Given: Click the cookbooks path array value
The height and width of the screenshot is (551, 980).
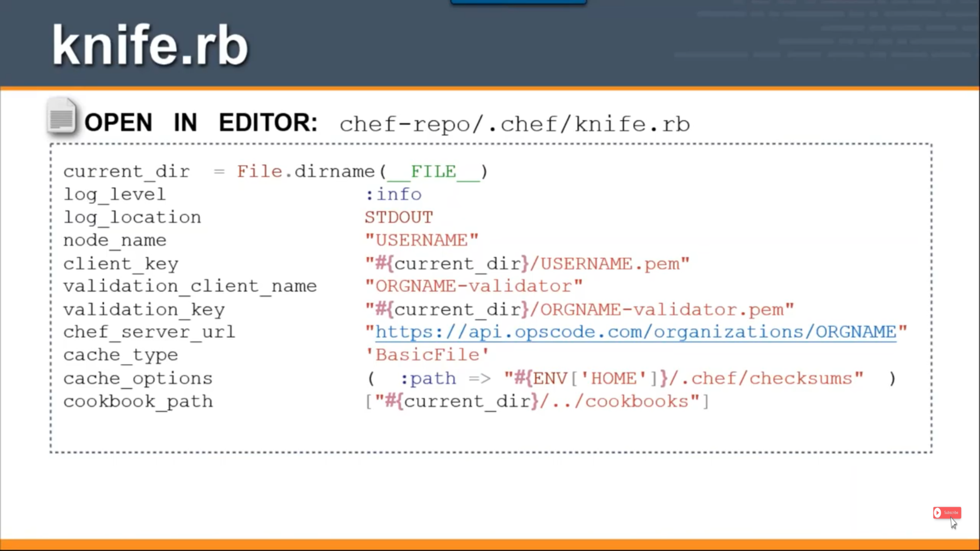Looking at the screenshot, I should (x=537, y=402).
